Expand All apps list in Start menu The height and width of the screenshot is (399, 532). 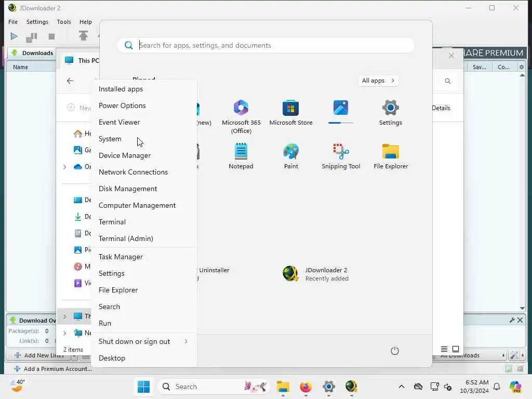378,81
